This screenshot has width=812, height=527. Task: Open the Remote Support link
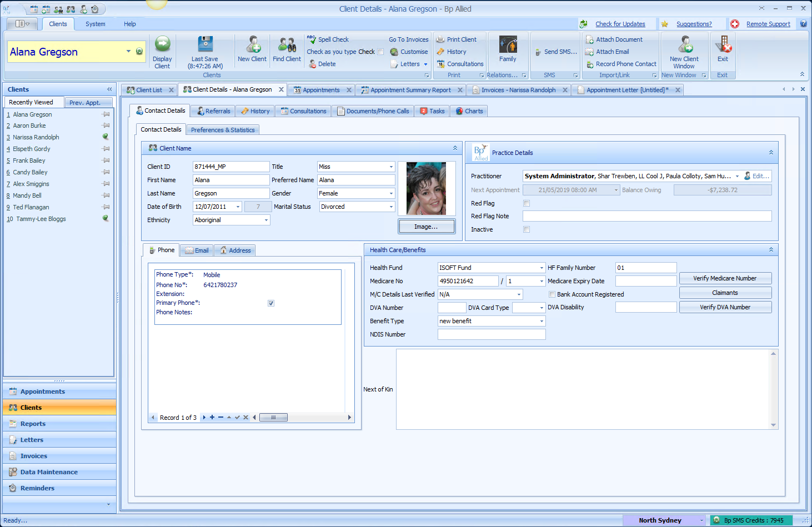coord(768,24)
